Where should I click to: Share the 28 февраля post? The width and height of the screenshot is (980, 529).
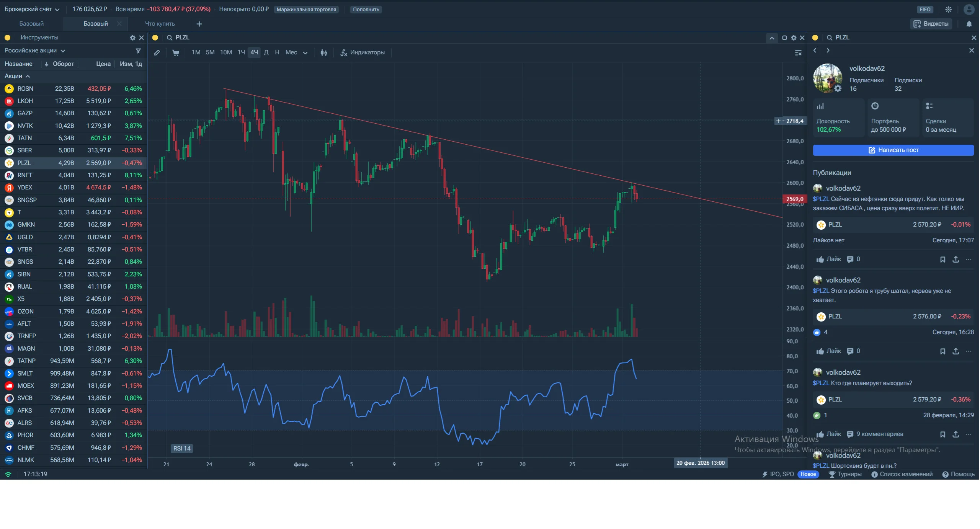point(956,434)
